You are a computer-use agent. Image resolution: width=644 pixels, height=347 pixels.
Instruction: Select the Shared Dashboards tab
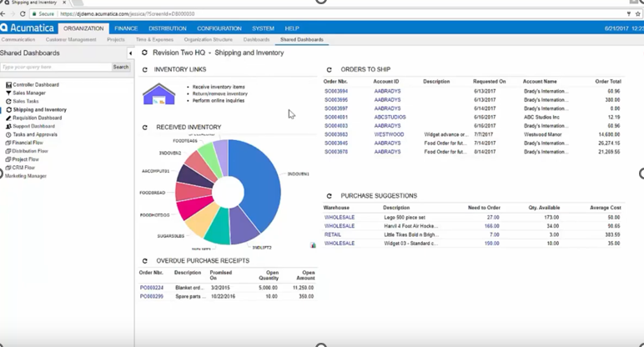click(302, 39)
